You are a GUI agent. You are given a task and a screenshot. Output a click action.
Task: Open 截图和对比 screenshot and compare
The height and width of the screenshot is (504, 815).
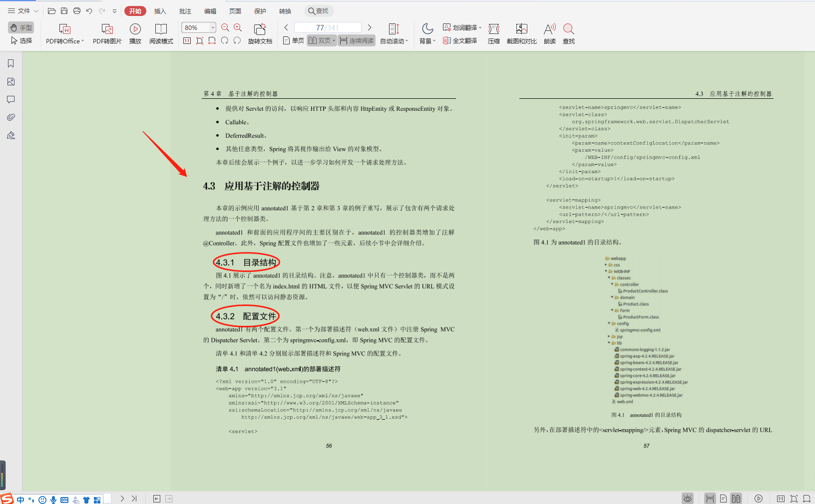522,34
